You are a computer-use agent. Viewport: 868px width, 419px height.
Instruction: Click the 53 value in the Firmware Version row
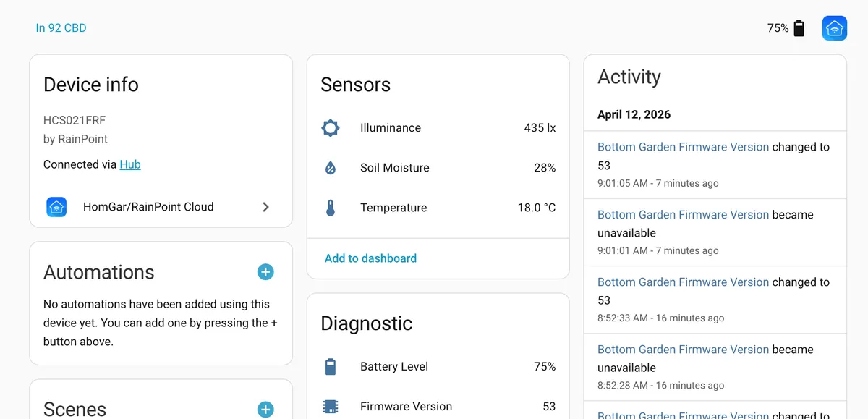point(549,407)
